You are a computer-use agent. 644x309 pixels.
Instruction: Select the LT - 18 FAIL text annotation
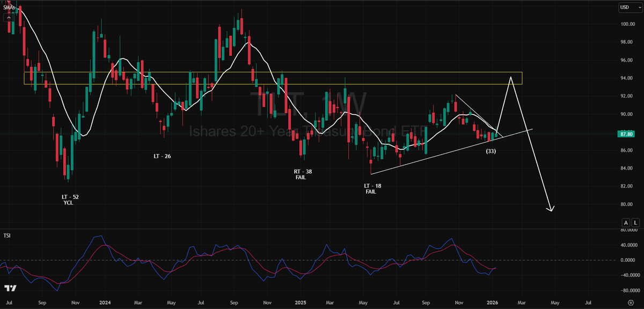click(372, 188)
